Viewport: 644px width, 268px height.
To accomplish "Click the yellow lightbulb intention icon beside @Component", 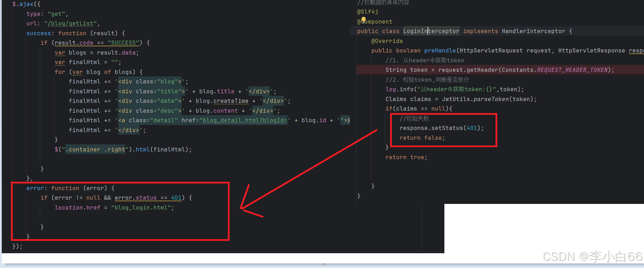I will (364, 20).
